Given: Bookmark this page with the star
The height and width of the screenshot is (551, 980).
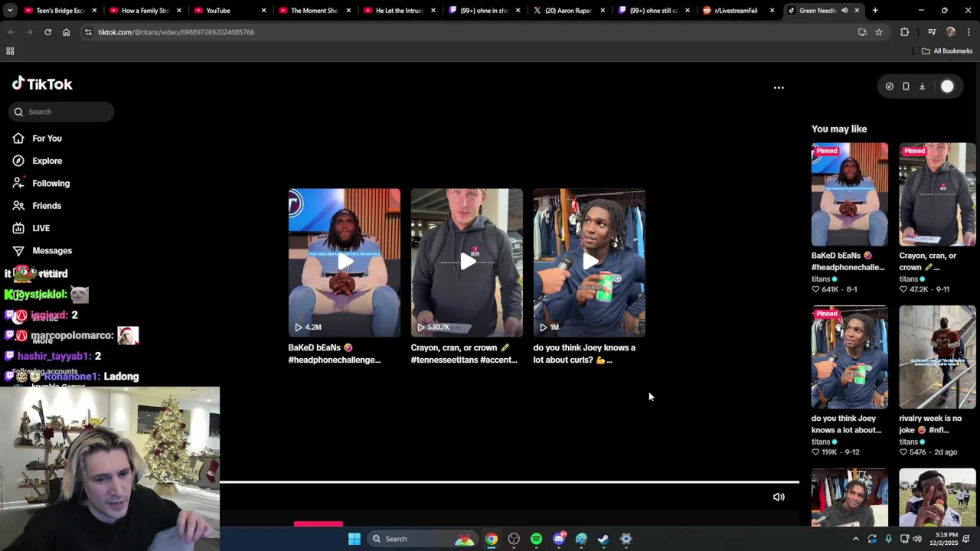Looking at the screenshot, I should click(x=879, y=32).
